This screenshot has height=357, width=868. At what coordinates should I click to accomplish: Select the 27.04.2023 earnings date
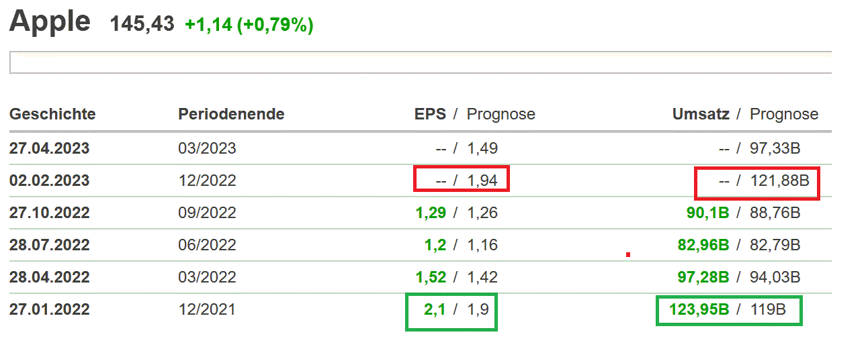pos(49,148)
